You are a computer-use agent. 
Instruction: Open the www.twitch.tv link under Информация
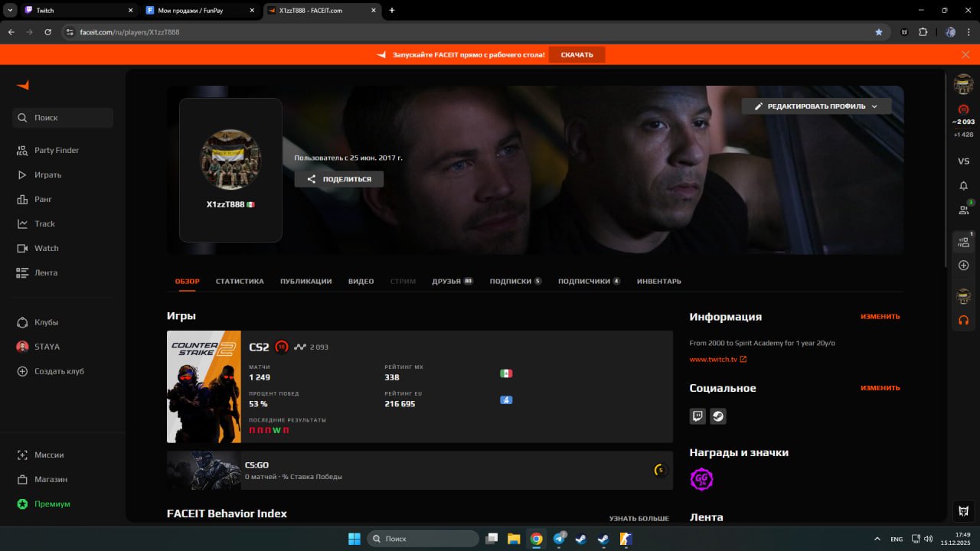713,358
